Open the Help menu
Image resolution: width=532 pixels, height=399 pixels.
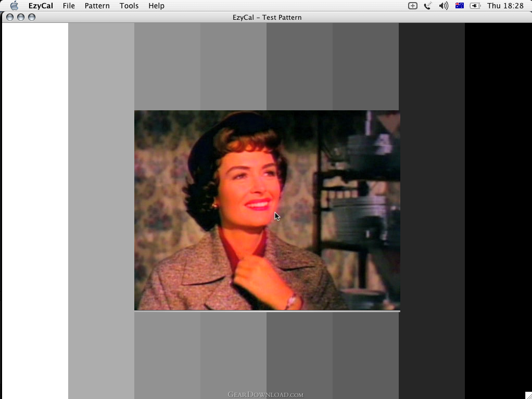click(x=156, y=6)
